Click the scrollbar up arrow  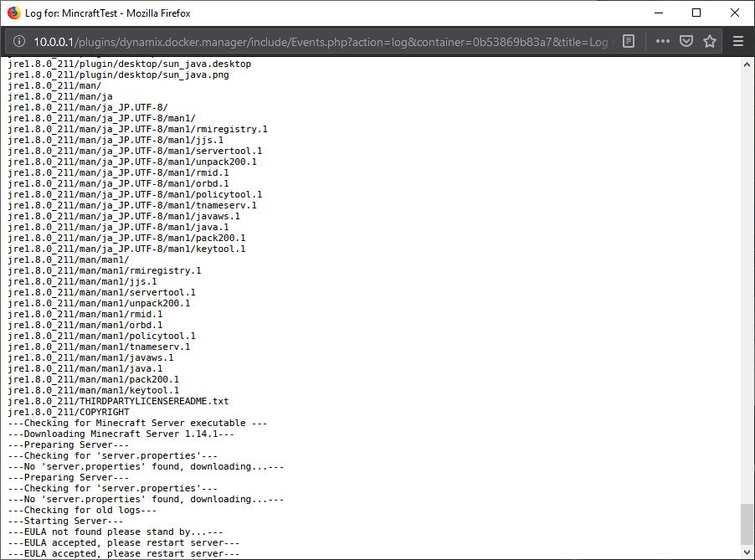[x=747, y=64]
